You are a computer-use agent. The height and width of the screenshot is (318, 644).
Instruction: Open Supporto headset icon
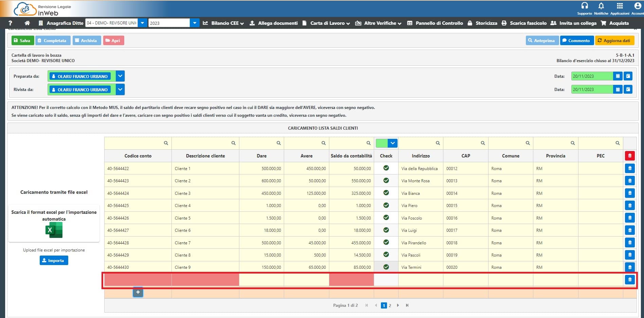585,6
